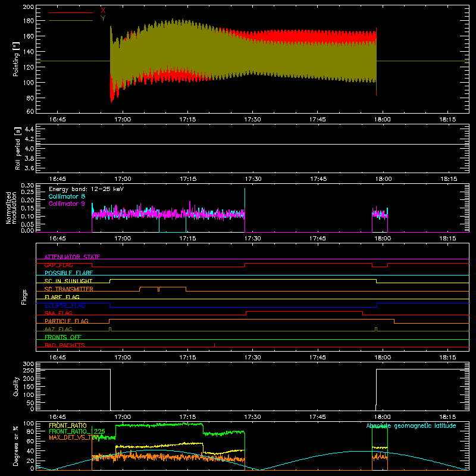Click the Quality drop edge near 16:57
The image size is (476, 476).
[x=111, y=390]
